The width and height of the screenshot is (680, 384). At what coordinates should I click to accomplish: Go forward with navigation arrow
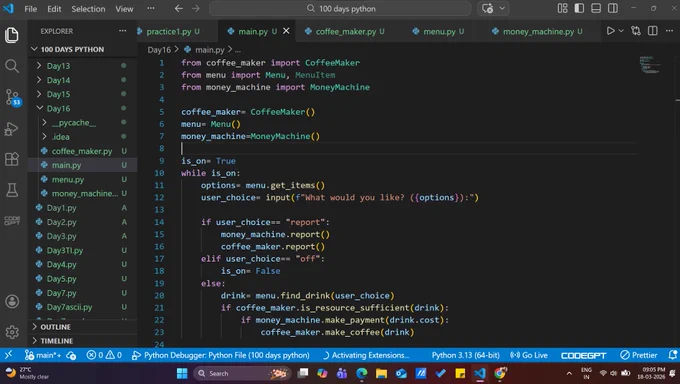(196, 8)
